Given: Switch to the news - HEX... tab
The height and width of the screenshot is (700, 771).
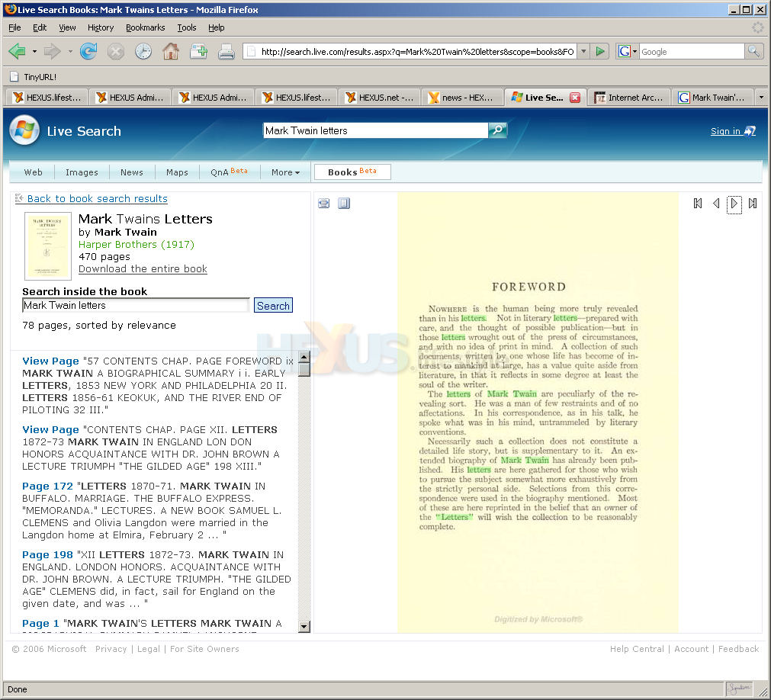Looking at the screenshot, I should click(x=463, y=98).
